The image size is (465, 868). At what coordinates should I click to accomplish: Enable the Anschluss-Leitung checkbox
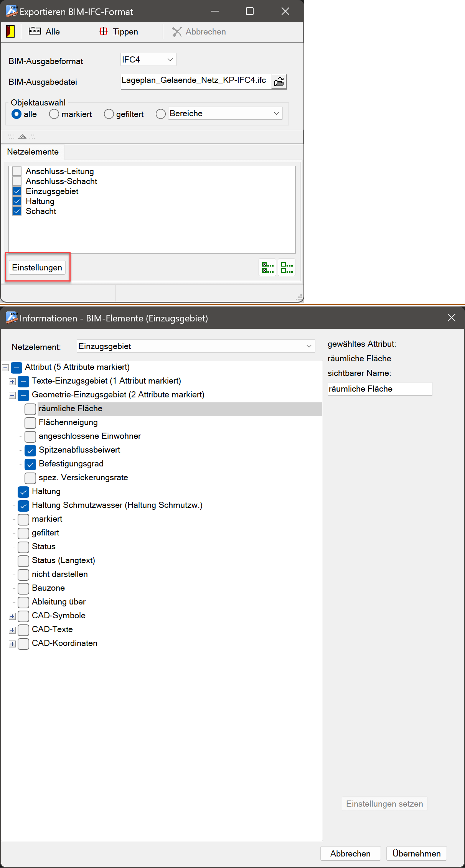pos(17,171)
